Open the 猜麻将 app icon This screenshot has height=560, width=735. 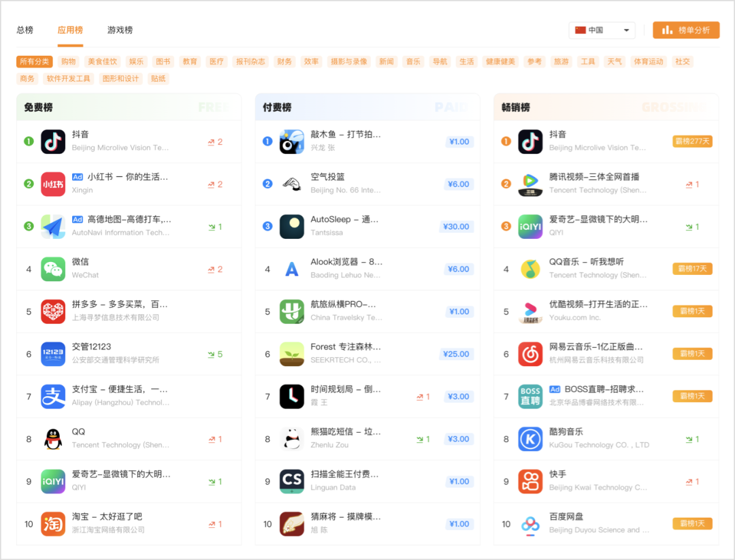click(291, 524)
